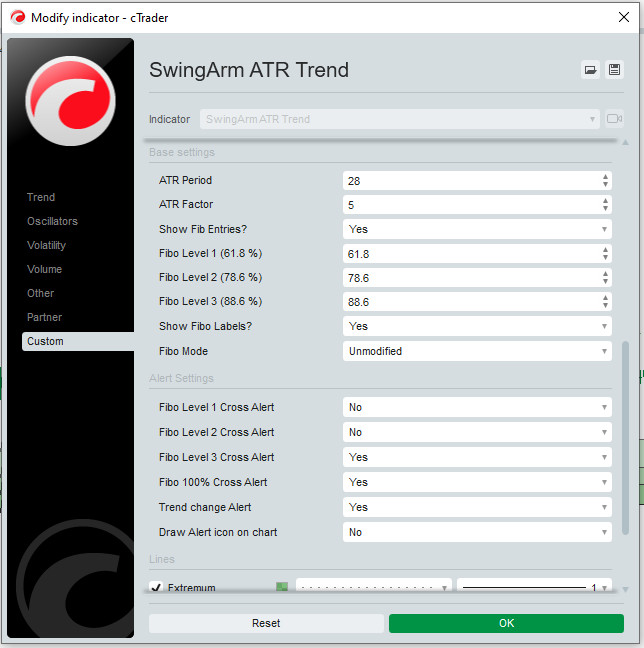Viewport: 644px width, 648px height.
Task: Confirm with the green OK button
Action: coord(506,623)
